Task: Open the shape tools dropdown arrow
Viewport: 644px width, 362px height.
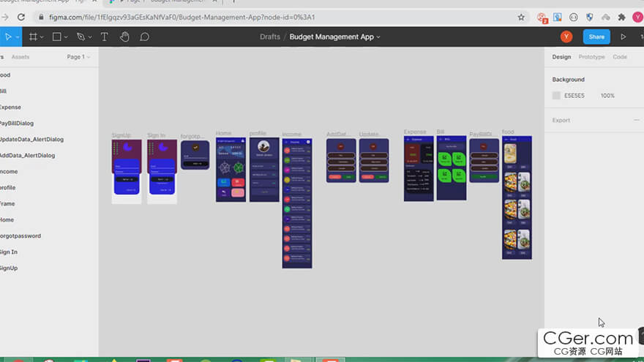Action: [x=66, y=37]
